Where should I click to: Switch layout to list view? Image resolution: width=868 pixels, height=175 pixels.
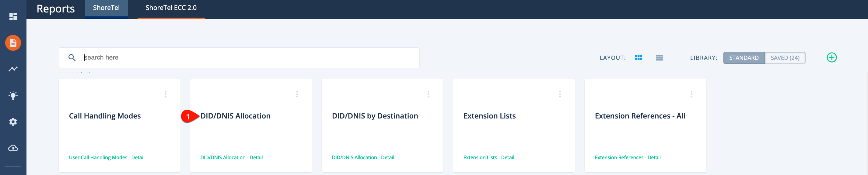point(660,58)
